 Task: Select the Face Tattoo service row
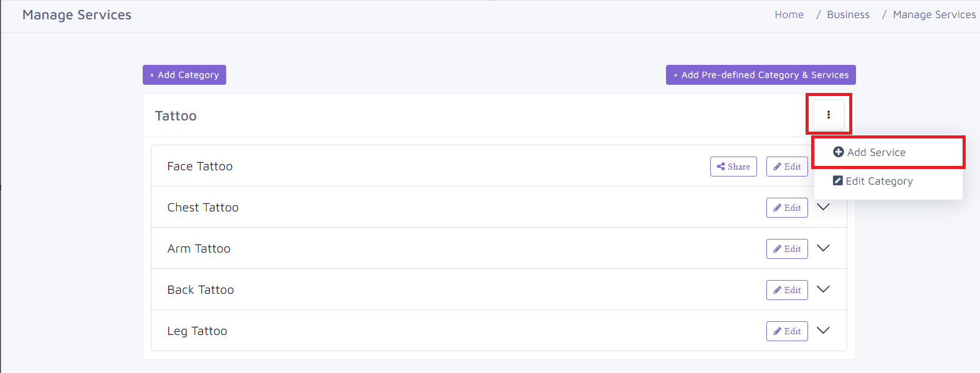(499, 166)
